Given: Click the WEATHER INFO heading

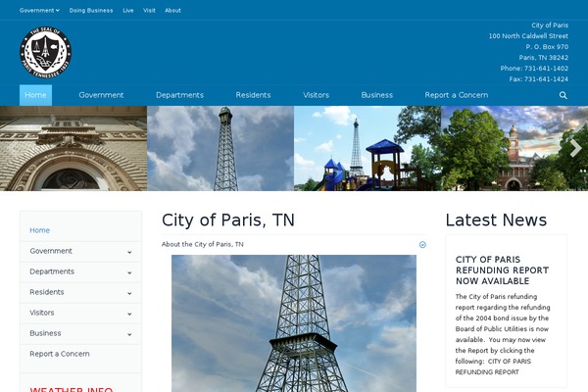Looking at the screenshot, I should coord(72,389).
